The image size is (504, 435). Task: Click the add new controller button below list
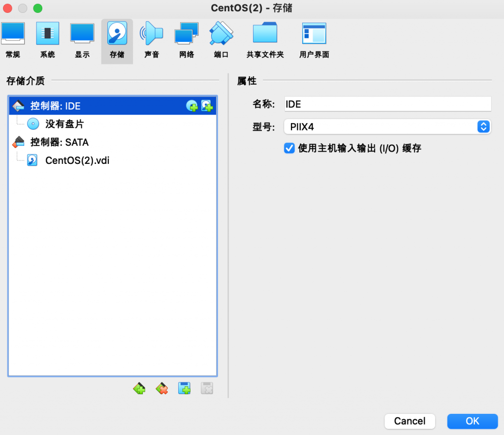click(x=139, y=388)
